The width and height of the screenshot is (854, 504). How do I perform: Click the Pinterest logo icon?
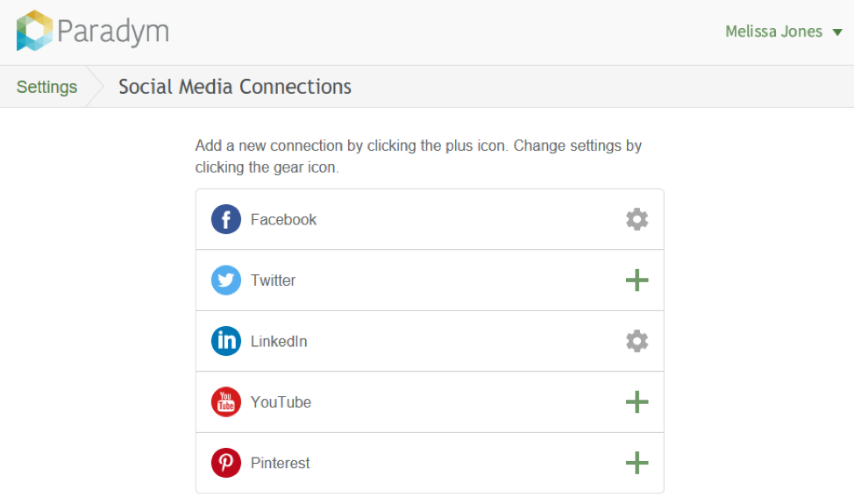tap(226, 463)
